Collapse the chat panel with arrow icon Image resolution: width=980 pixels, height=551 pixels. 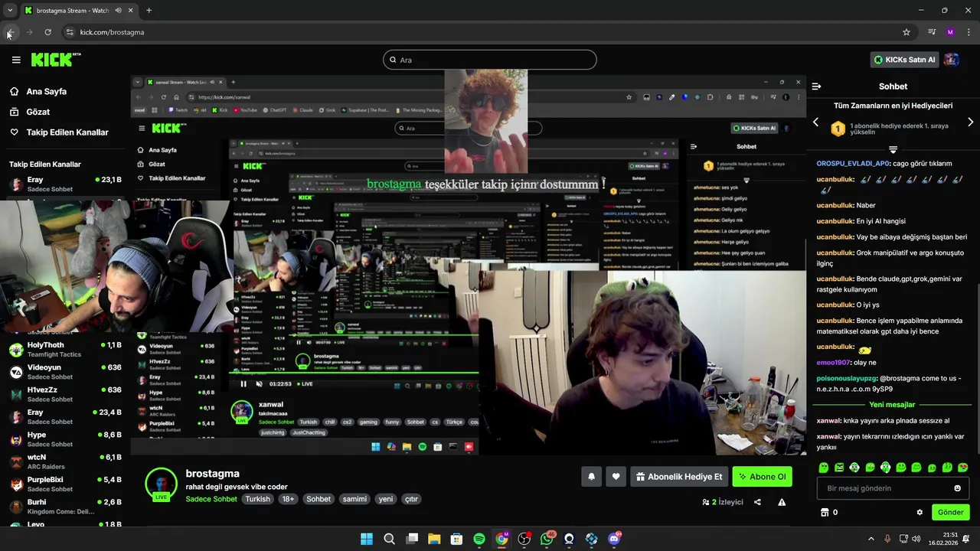(816, 86)
